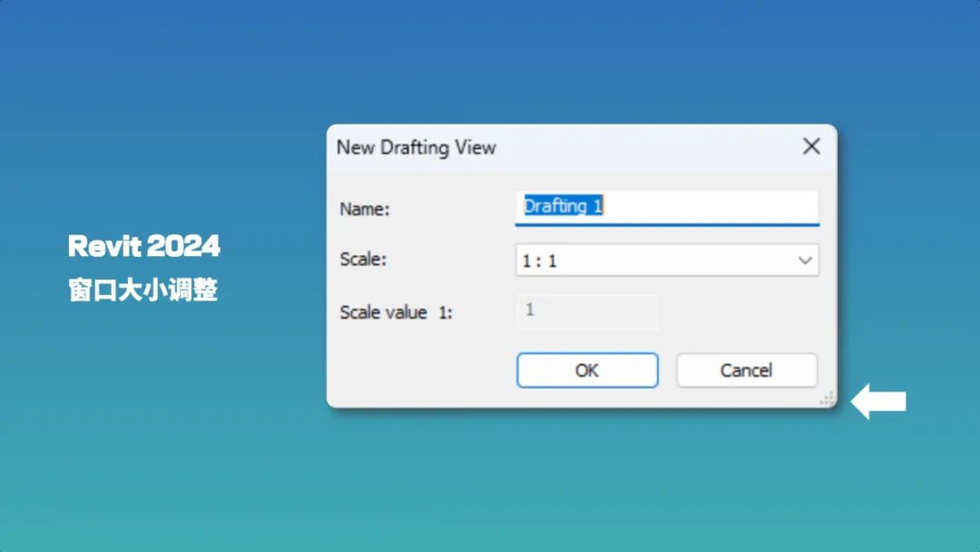Screen dimensions: 980x552
Task: Grab the bottom-right window resize handle
Action: [828, 399]
